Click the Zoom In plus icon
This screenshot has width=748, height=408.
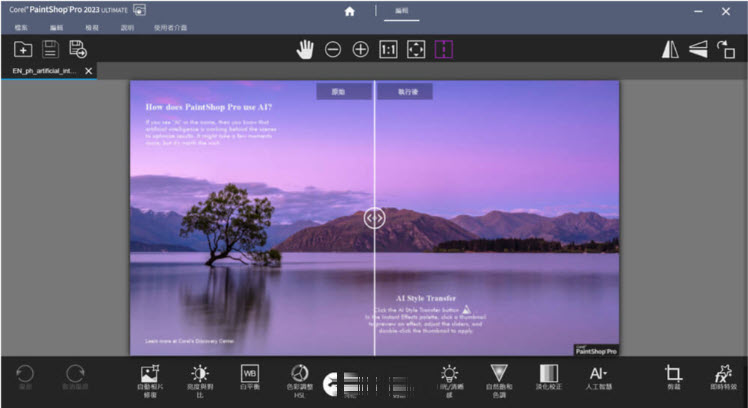[x=360, y=49]
